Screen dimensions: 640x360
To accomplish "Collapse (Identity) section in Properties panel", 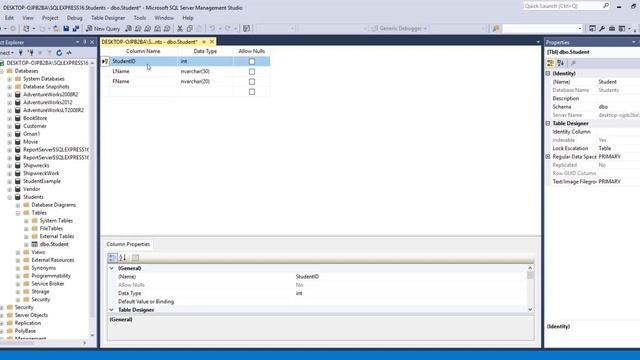I will click(x=548, y=73).
